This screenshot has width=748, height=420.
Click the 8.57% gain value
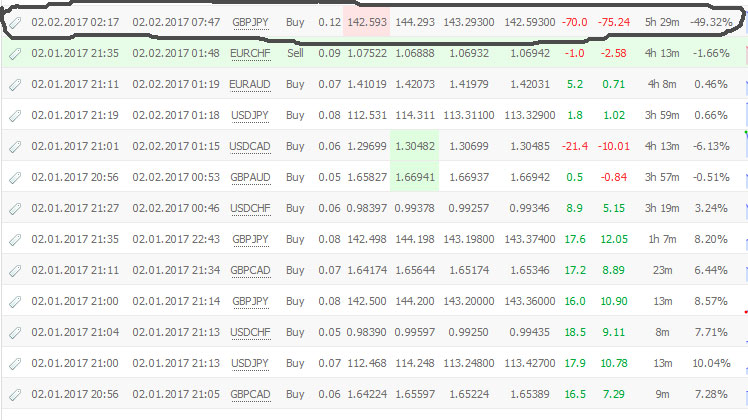711,301
